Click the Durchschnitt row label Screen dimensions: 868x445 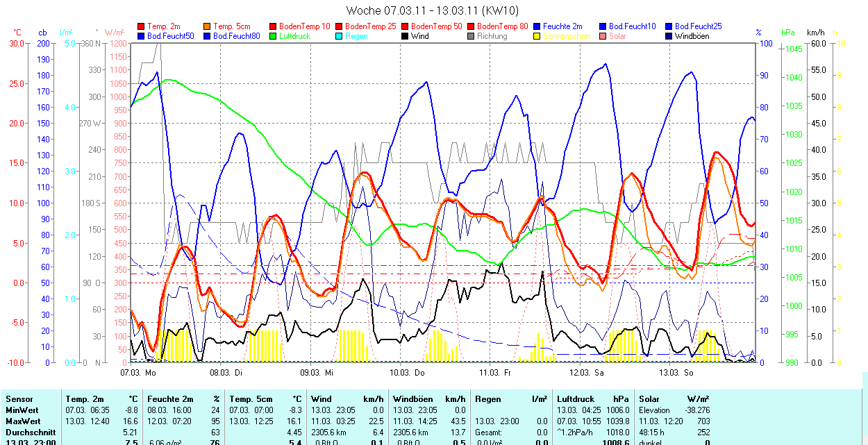[x=29, y=432]
